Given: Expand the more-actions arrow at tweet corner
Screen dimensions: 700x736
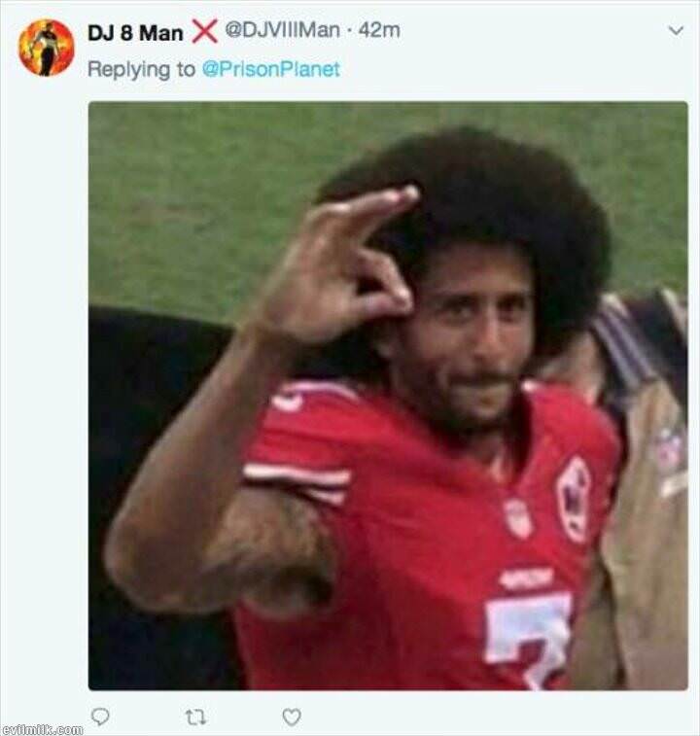Looking at the screenshot, I should (x=676, y=31).
